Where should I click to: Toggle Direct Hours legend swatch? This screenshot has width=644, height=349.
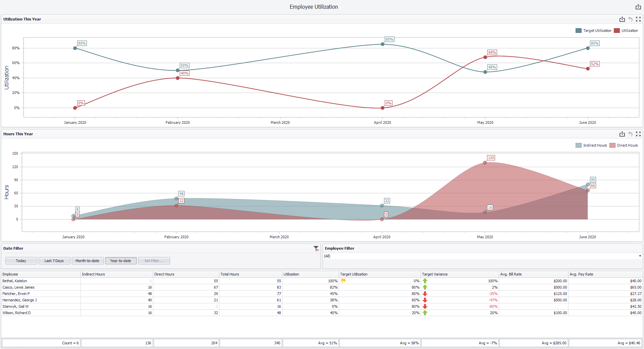(x=612, y=145)
